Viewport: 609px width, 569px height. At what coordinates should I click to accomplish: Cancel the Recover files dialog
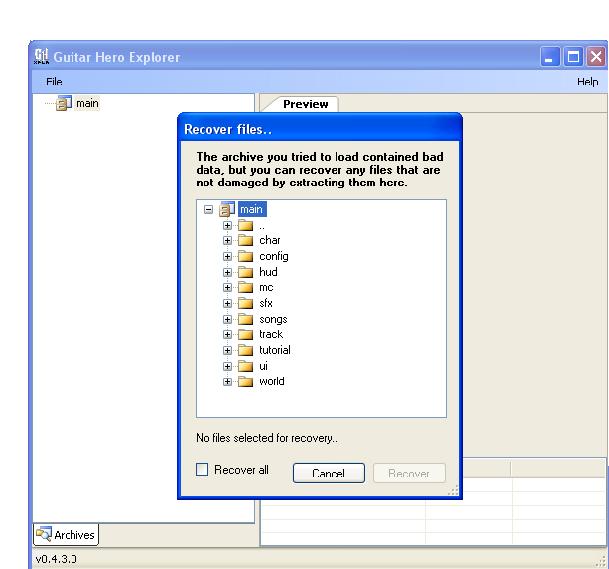329,473
